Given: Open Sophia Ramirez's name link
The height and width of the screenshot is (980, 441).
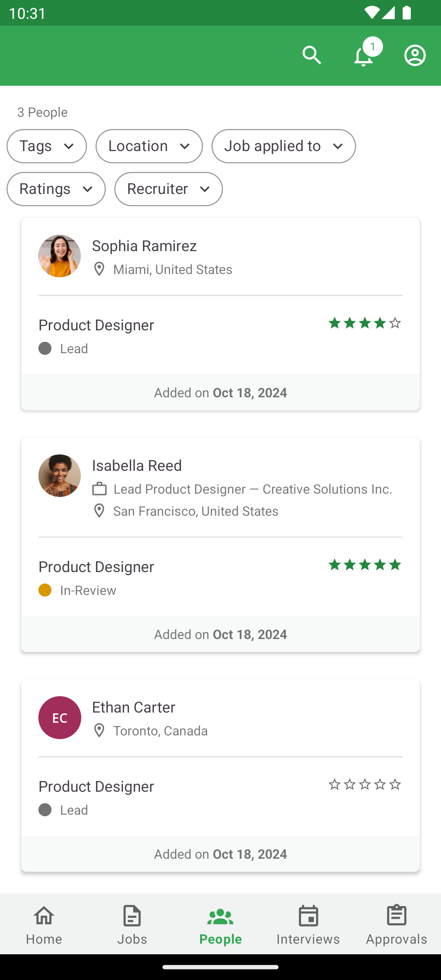Looking at the screenshot, I should tap(144, 246).
